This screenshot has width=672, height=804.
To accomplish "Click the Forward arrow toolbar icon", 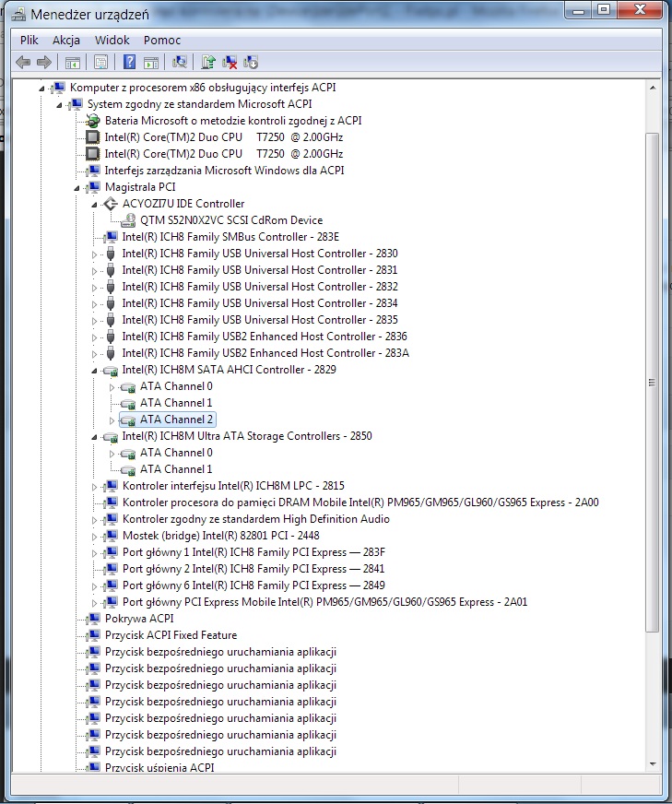I will pyautogui.click(x=44, y=63).
